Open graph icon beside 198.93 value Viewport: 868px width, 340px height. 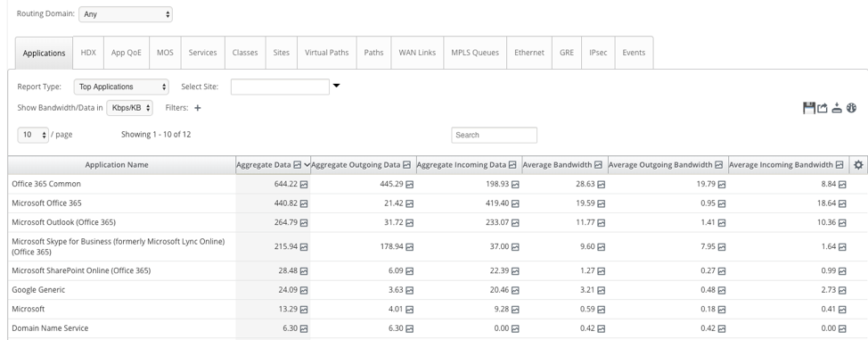[x=515, y=184]
